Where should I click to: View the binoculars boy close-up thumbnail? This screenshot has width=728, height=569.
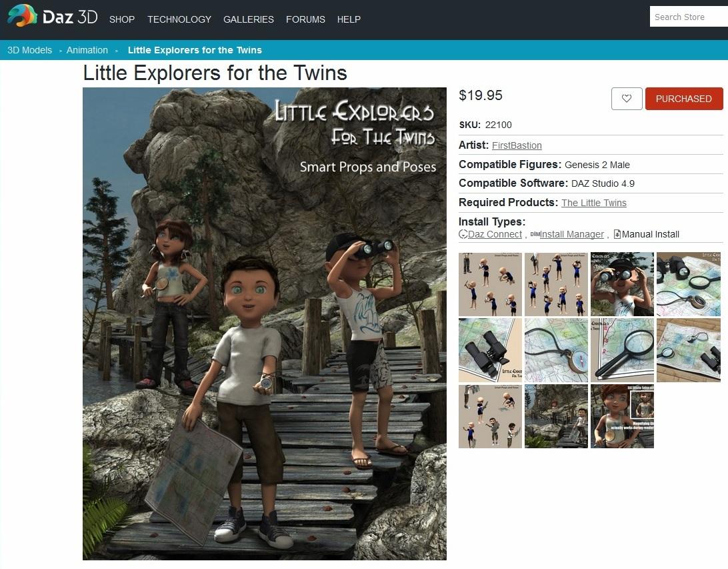tap(622, 284)
